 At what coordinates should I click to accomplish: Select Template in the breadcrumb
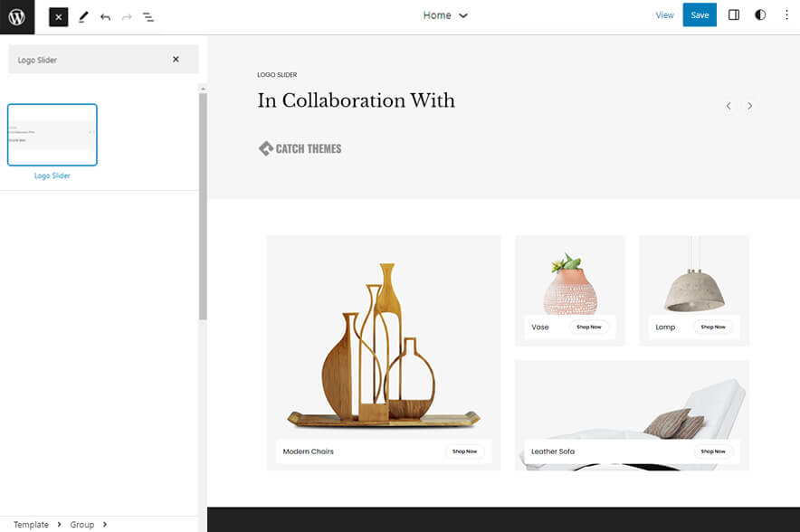31,525
